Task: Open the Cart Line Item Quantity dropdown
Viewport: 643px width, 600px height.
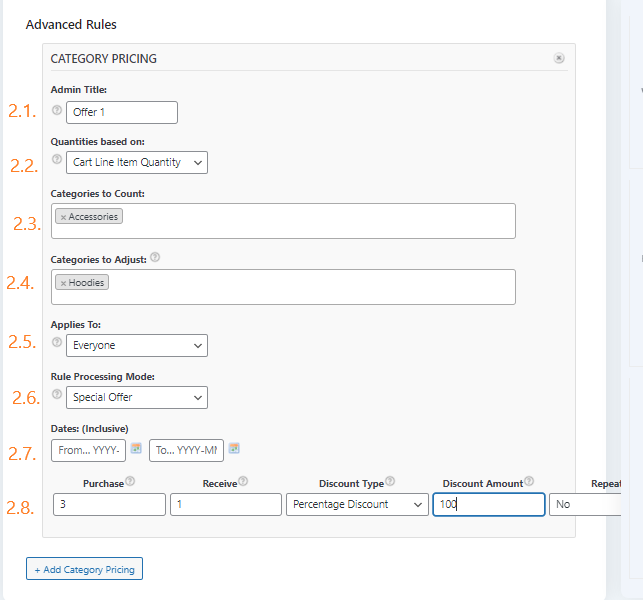Action: pos(138,162)
